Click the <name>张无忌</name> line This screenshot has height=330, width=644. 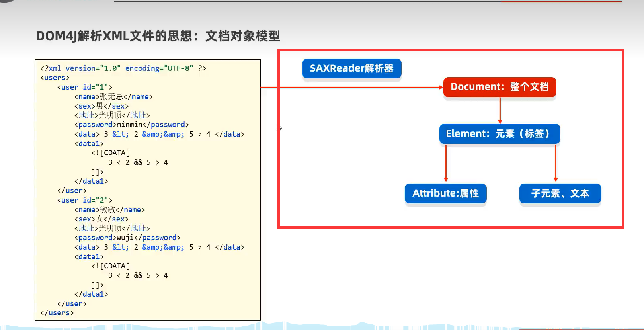pyautogui.click(x=113, y=97)
